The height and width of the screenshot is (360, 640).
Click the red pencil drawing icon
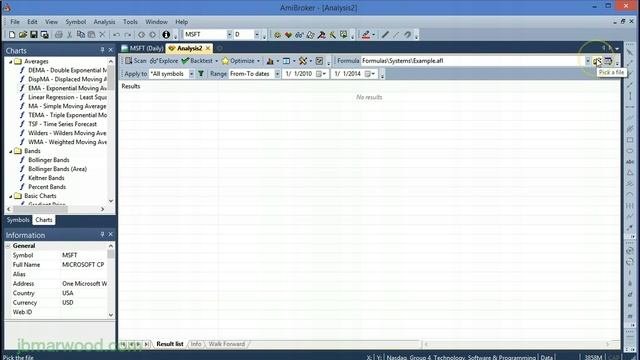coord(366,35)
